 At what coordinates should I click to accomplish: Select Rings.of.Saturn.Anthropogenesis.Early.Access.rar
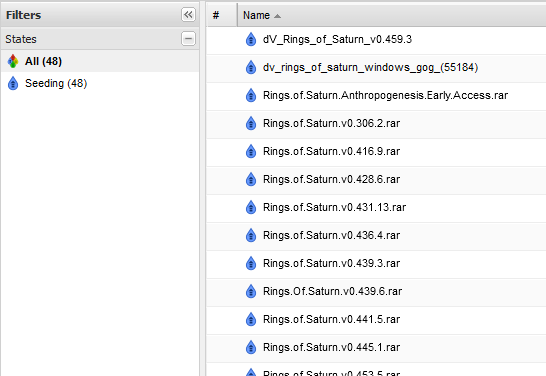(x=376, y=95)
